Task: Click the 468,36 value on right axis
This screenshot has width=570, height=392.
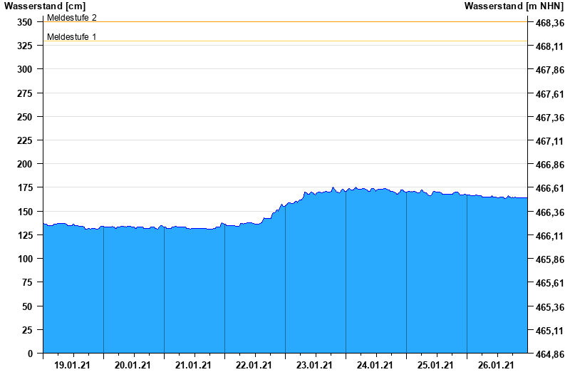Action: [549, 23]
